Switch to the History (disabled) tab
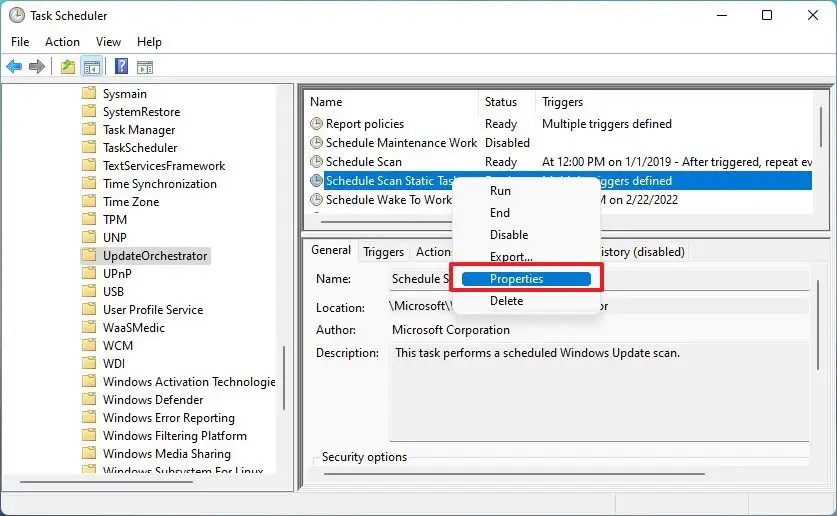837x516 pixels. click(642, 252)
